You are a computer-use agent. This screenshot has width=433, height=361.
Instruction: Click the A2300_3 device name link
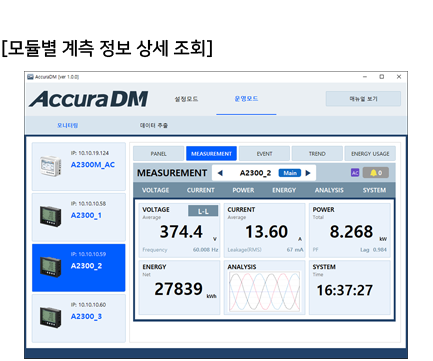pos(86,316)
